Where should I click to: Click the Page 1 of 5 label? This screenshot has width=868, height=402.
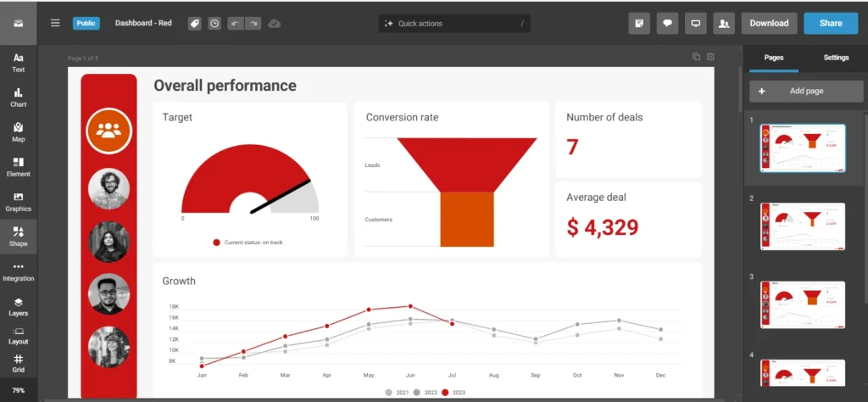click(x=83, y=59)
